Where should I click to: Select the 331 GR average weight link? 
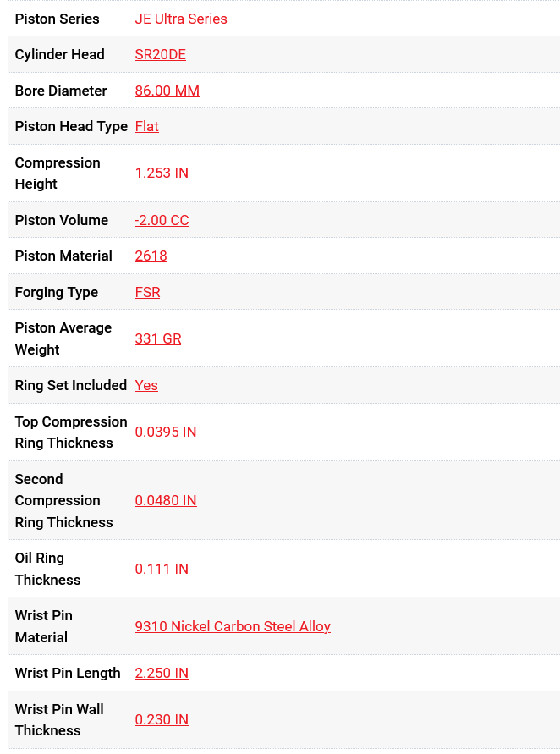pos(158,338)
